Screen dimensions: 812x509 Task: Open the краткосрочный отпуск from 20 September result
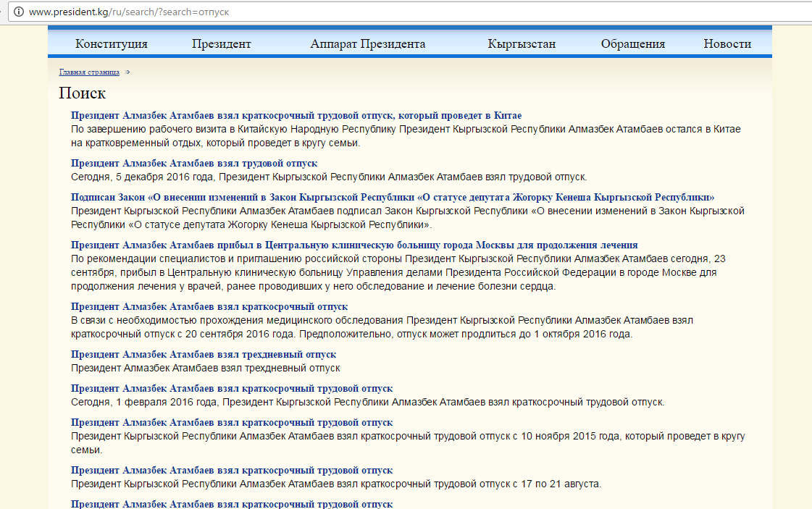pyautogui.click(x=209, y=307)
